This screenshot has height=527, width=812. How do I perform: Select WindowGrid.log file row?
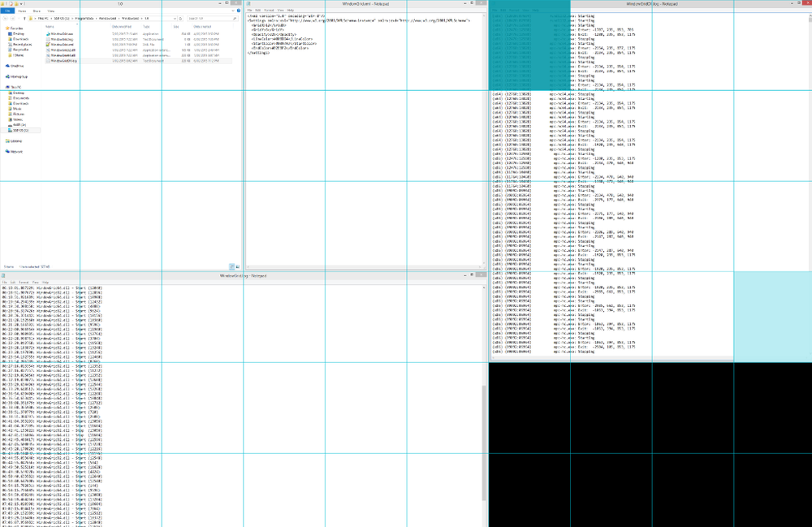click(139, 39)
